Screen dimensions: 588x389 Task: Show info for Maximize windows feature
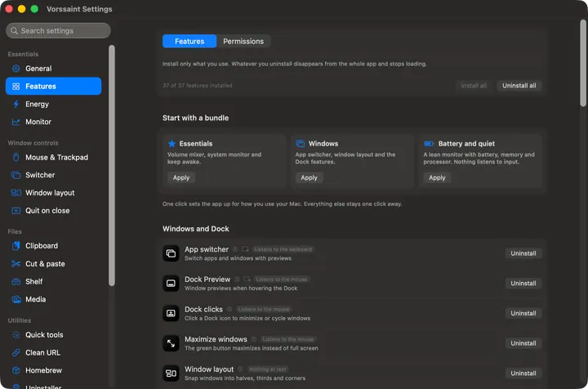tap(254, 339)
